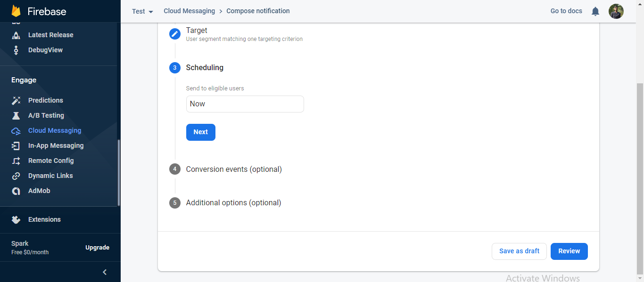Collapse the sidebar with chevron

[x=104, y=272]
